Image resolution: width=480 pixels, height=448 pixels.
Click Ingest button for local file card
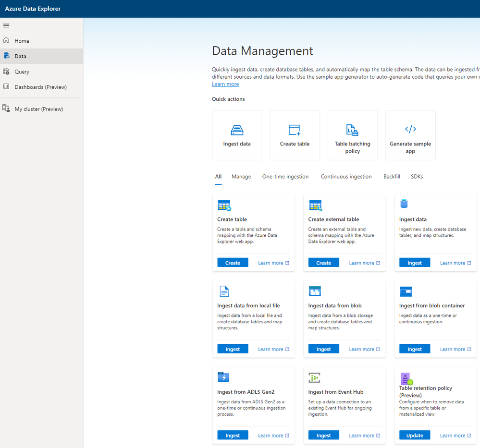tap(233, 349)
